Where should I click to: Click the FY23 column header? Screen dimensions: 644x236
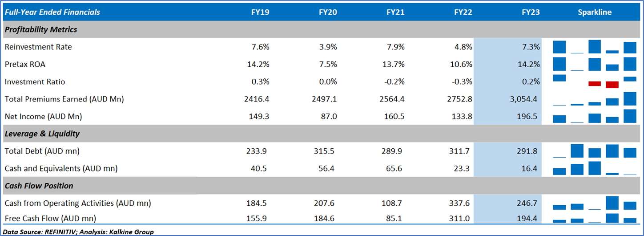(531, 12)
